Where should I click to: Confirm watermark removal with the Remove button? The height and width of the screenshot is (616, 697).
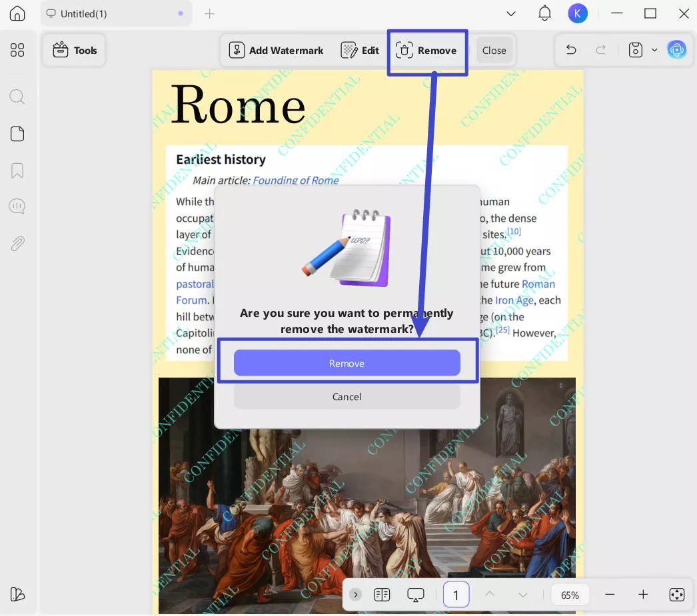(347, 363)
